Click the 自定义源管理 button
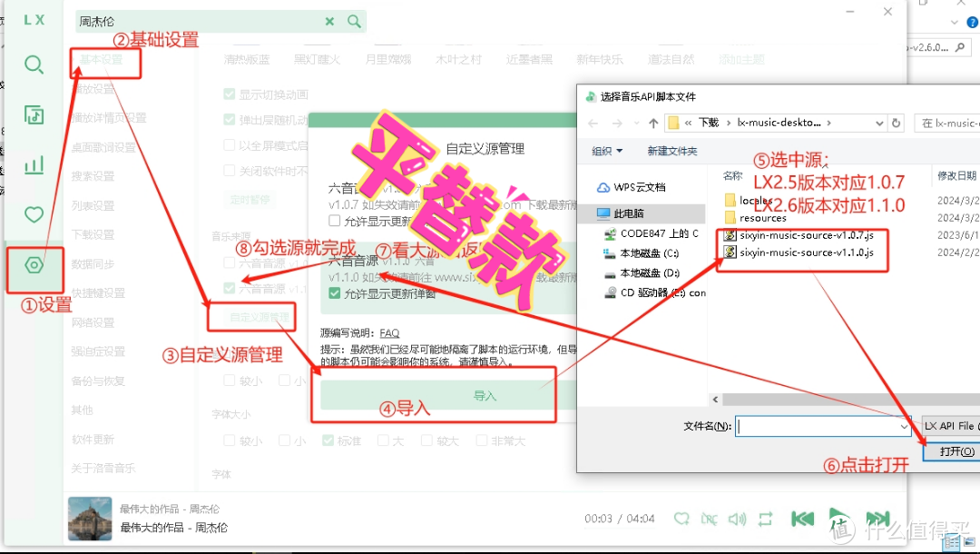 coord(260,317)
